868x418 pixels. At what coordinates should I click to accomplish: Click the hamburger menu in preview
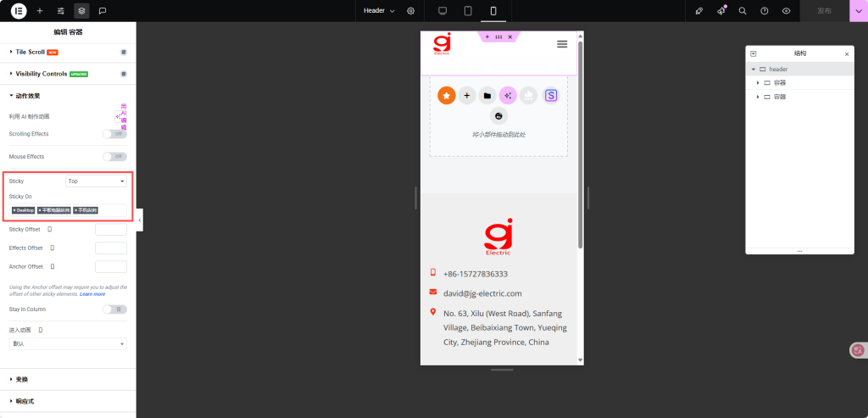562,44
